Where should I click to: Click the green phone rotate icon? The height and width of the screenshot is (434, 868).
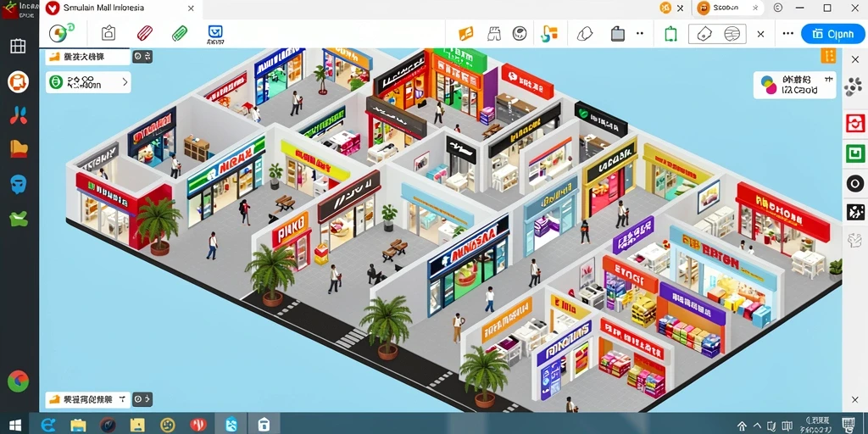(x=670, y=34)
